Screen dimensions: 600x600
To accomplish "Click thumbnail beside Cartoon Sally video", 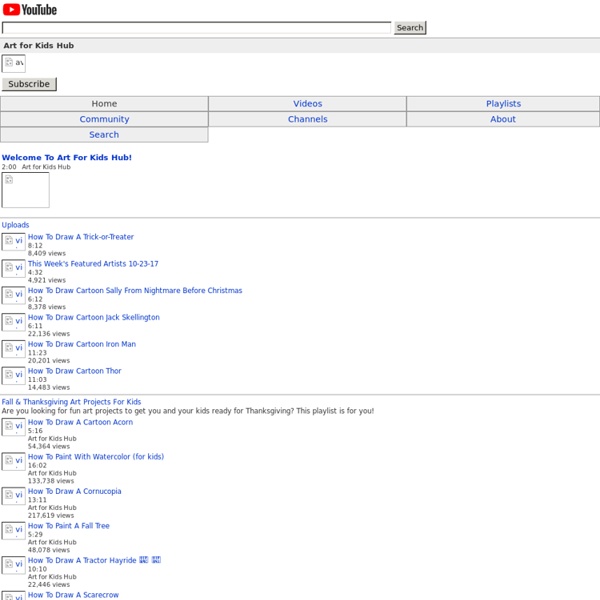I will (x=13, y=295).
